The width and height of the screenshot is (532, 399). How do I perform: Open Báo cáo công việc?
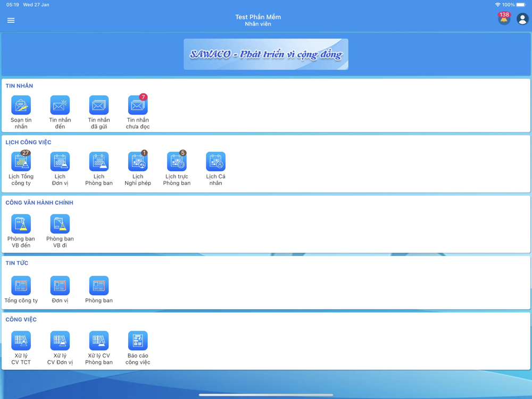[138, 340]
